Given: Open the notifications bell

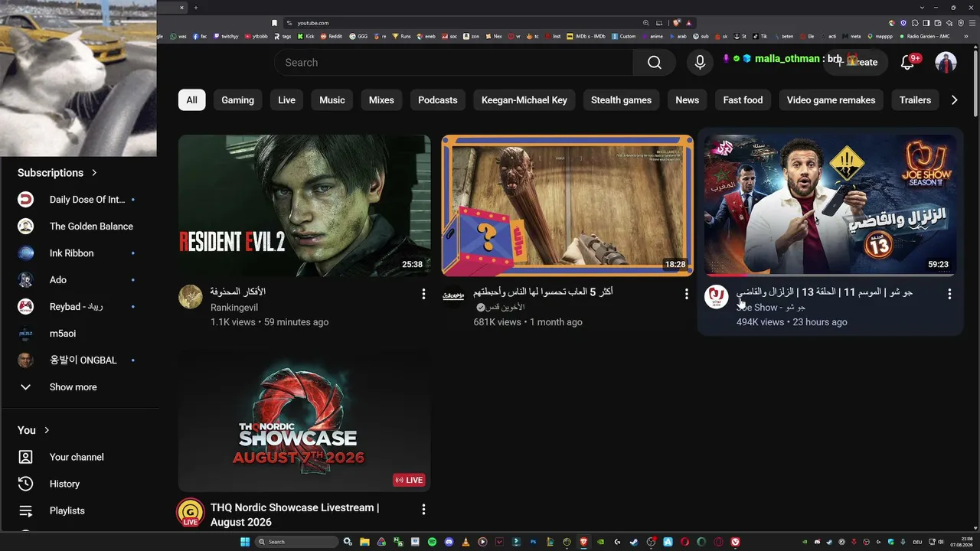Looking at the screenshot, I should tap(907, 63).
